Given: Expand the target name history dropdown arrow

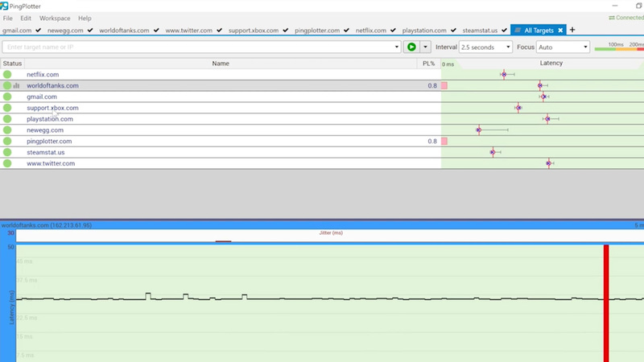Looking at the screenshot, I should (396, 47).
